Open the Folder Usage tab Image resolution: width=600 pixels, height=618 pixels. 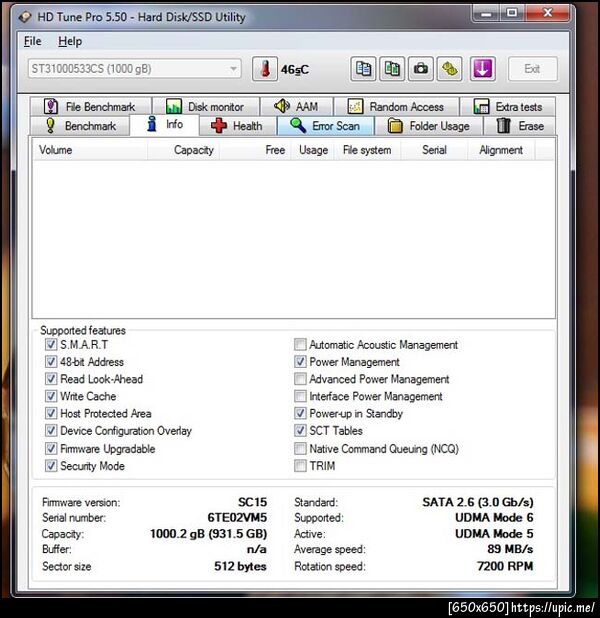429,126
